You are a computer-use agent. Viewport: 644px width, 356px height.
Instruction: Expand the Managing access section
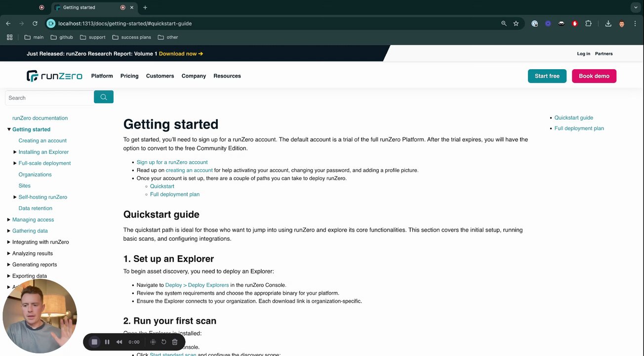pos(9,220)
